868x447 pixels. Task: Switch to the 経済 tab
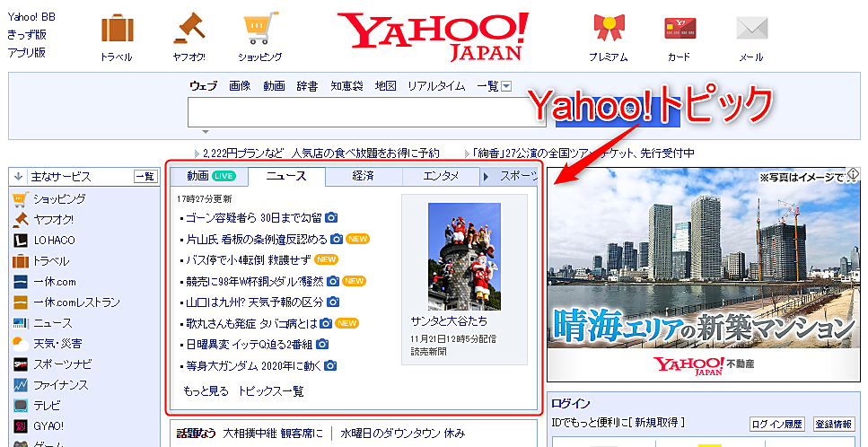coord(364,177)
